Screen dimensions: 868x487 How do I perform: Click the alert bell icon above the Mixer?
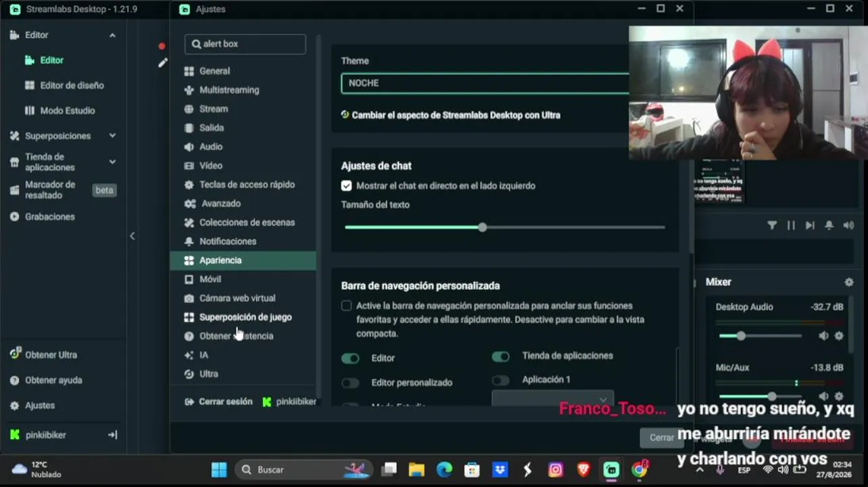click(x=829, y=226)
